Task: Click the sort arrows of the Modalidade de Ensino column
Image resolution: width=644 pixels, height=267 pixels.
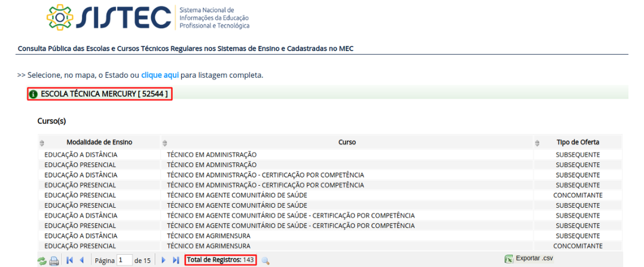Action: click(x=41, y=143)
